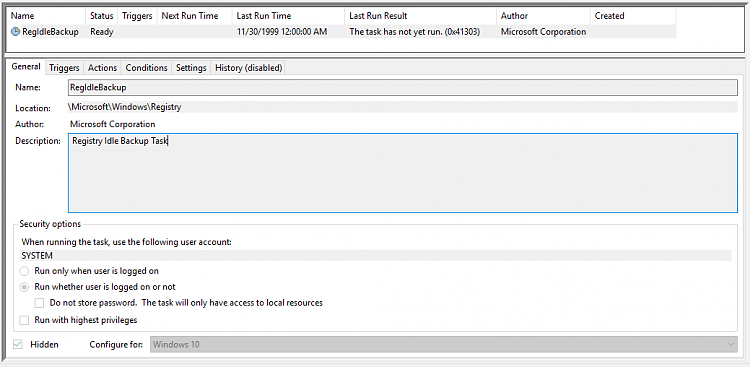Open the Actions tab

[102, 68]
